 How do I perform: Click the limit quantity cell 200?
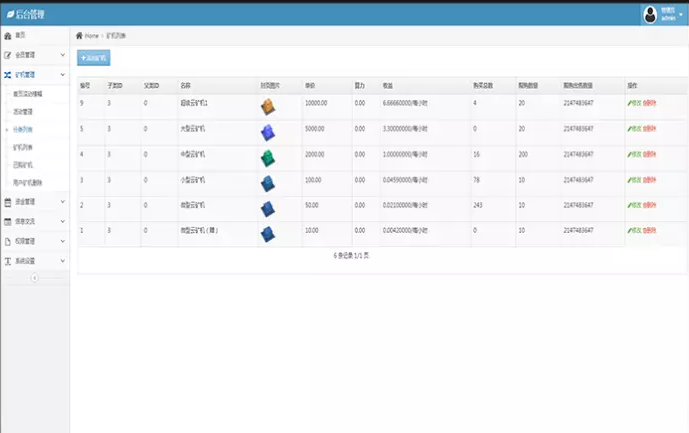coord(523,154)
